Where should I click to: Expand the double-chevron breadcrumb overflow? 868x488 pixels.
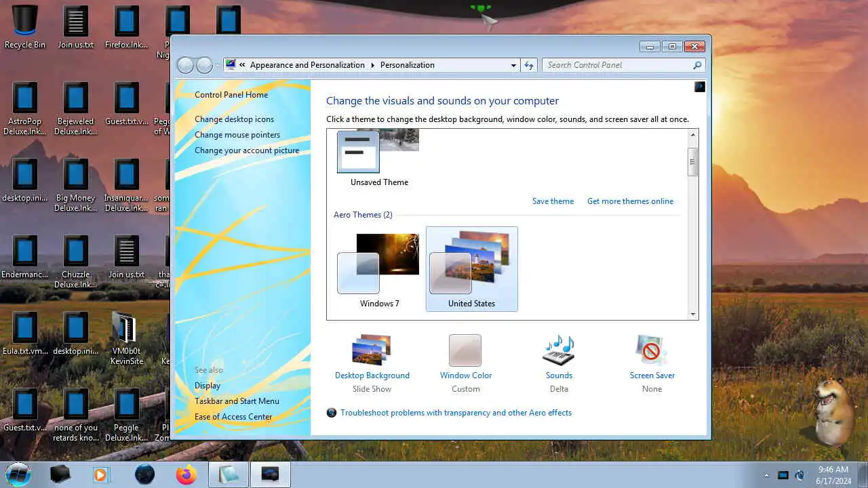coord(243,65)
